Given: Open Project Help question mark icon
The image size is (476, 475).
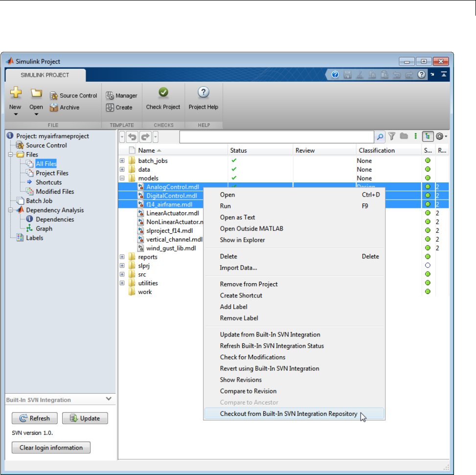Looking at the screenshot, I should pyautogui.click(x=204, y=92).
